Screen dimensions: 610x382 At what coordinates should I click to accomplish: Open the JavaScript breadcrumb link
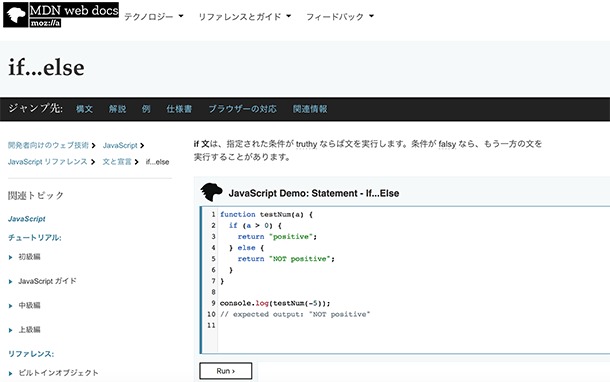tap(120, 145)
